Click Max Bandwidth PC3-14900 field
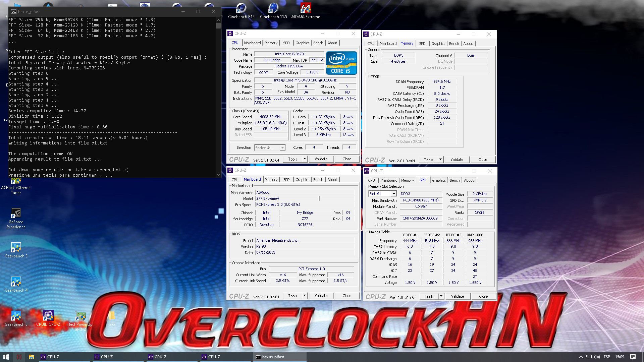Image resolution: width=644 pixels, height=362 pixels. (421, 200)
